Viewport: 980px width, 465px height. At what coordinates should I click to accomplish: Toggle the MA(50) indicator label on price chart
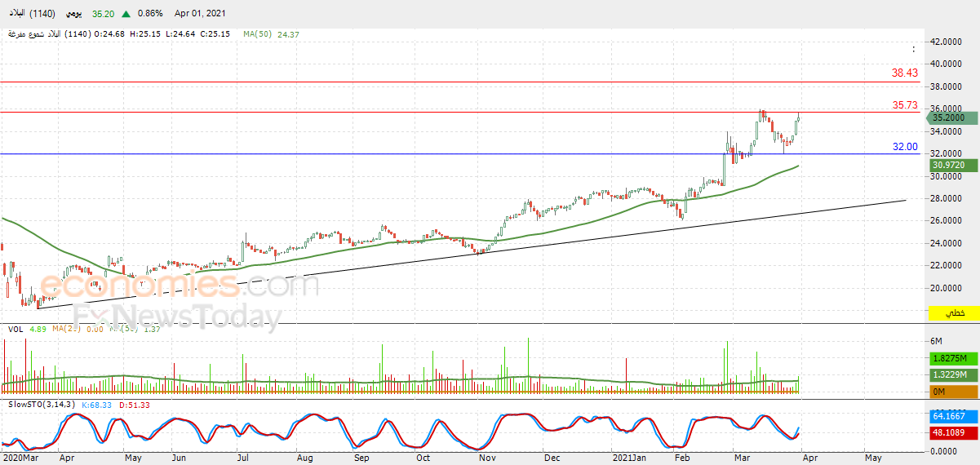pyautogui.click(x=257, y=34)
